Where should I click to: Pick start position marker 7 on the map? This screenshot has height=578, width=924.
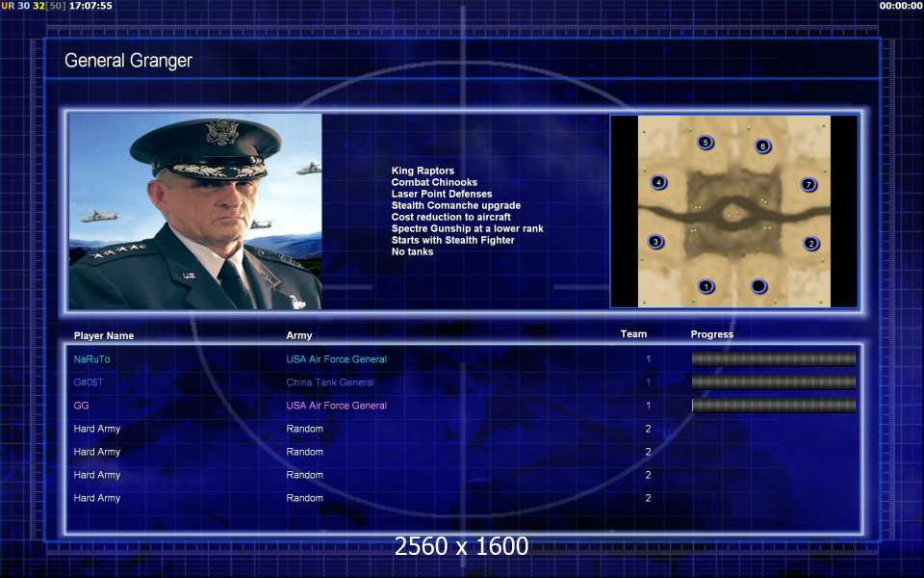point(808,185)
